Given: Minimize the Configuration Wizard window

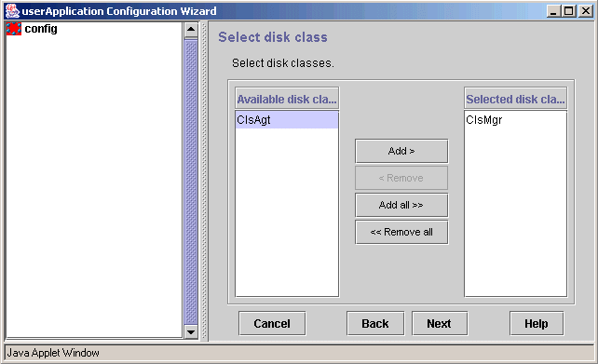Looking at the screenshot, I should (x=553, y=11).
